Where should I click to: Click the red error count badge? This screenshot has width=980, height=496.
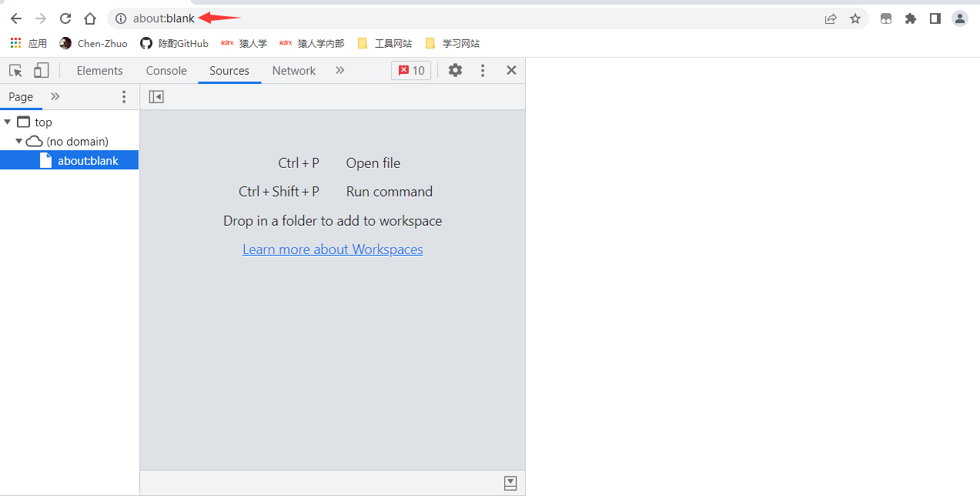tap(411, 71)
